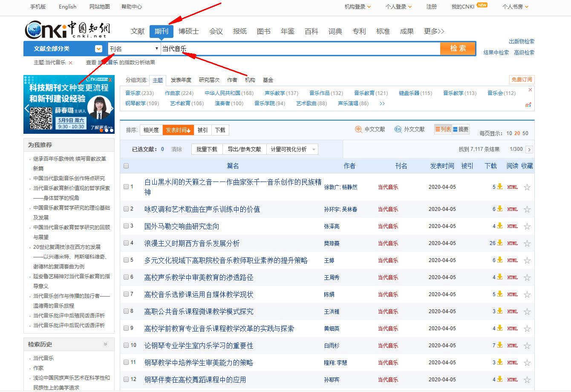
Task: Show foreign literature (外文文献)
Action: point(410,129)
